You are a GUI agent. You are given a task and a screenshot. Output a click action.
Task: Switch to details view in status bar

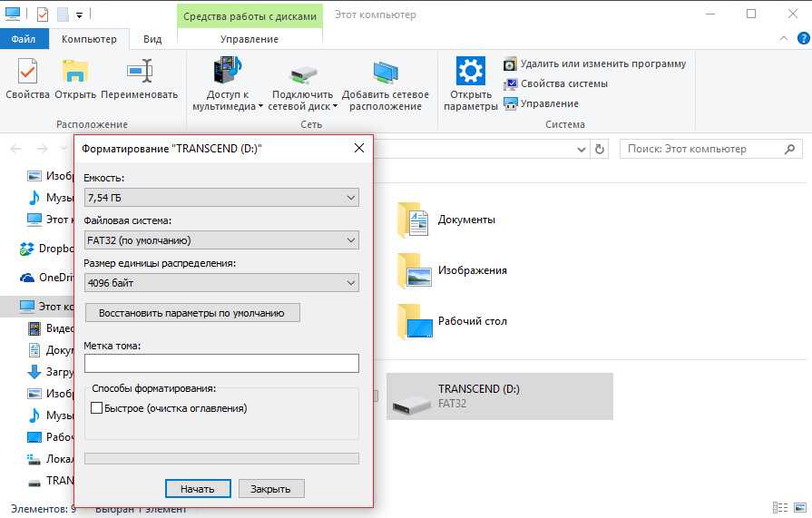click(780, 508)
